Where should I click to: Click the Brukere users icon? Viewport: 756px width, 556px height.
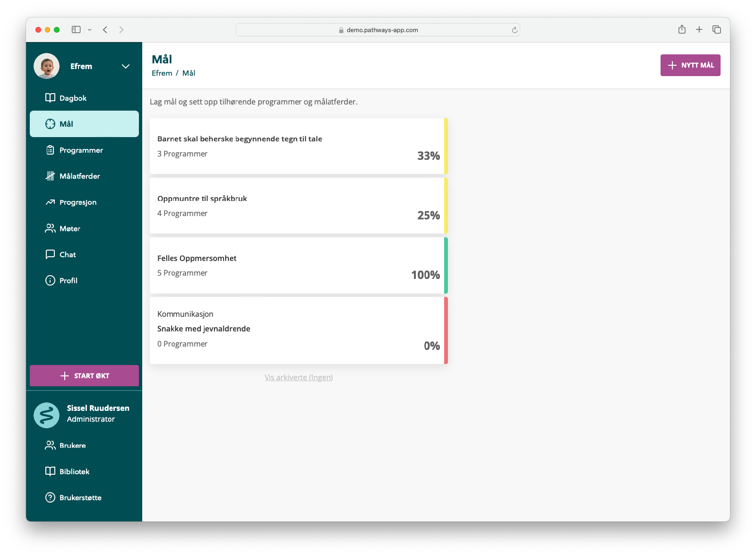click(50, 445)
